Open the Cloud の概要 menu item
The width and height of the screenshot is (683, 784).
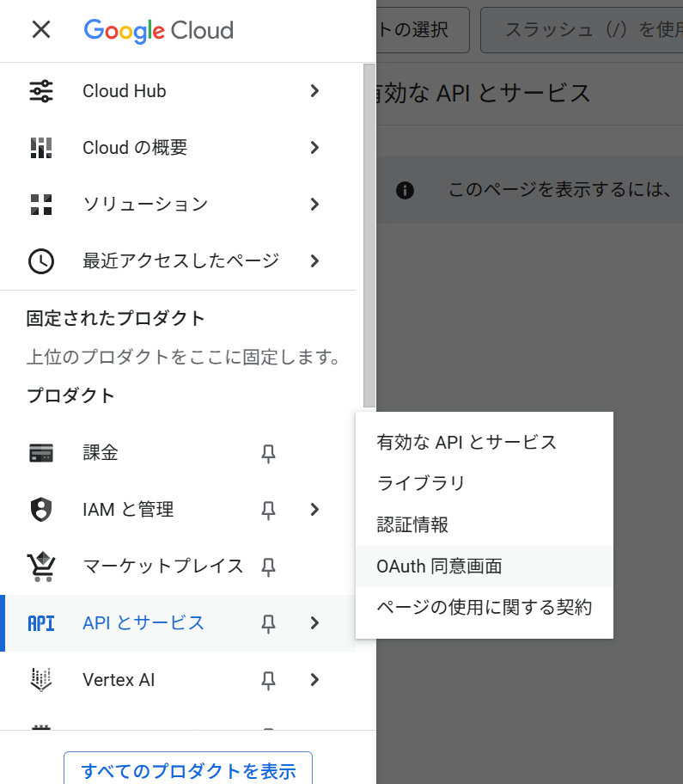[x=178, y=148]
